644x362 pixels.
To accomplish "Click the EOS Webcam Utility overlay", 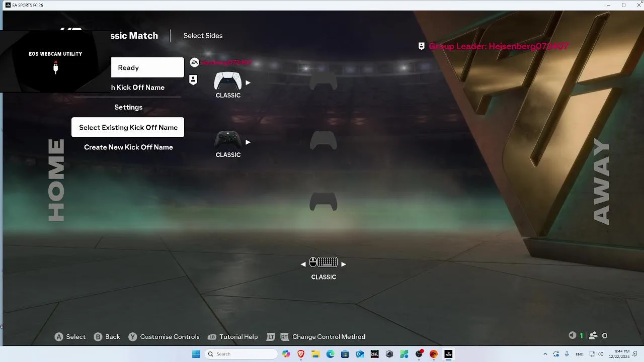I will pos(55,61).
